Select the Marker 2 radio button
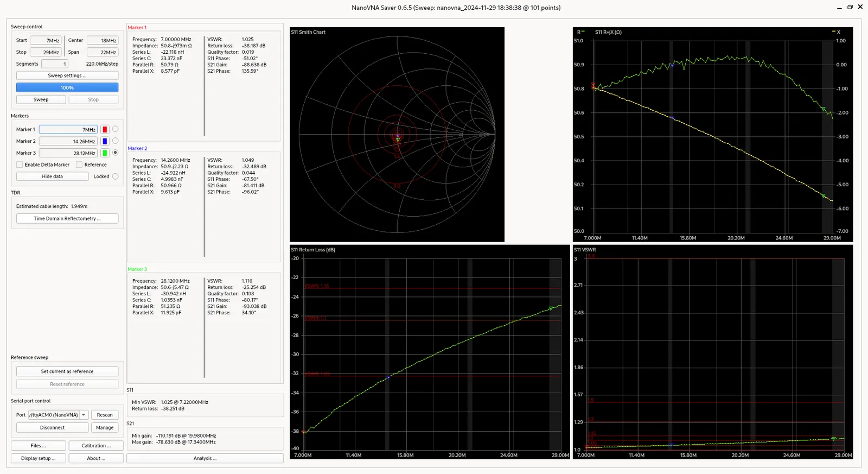This screenshot has height=474, width=868. 115,141
